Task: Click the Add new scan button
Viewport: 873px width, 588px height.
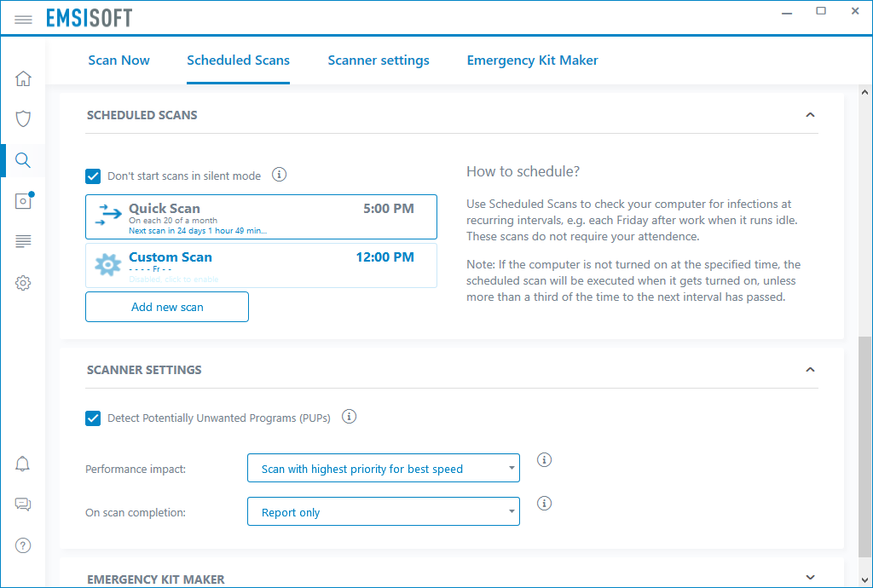Action: point(166,306)
